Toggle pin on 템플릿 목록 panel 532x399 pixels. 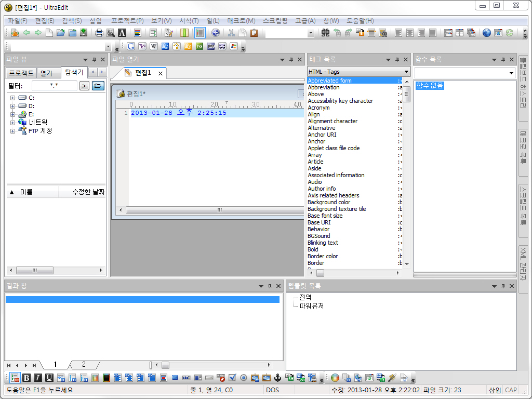click(503, 286)
